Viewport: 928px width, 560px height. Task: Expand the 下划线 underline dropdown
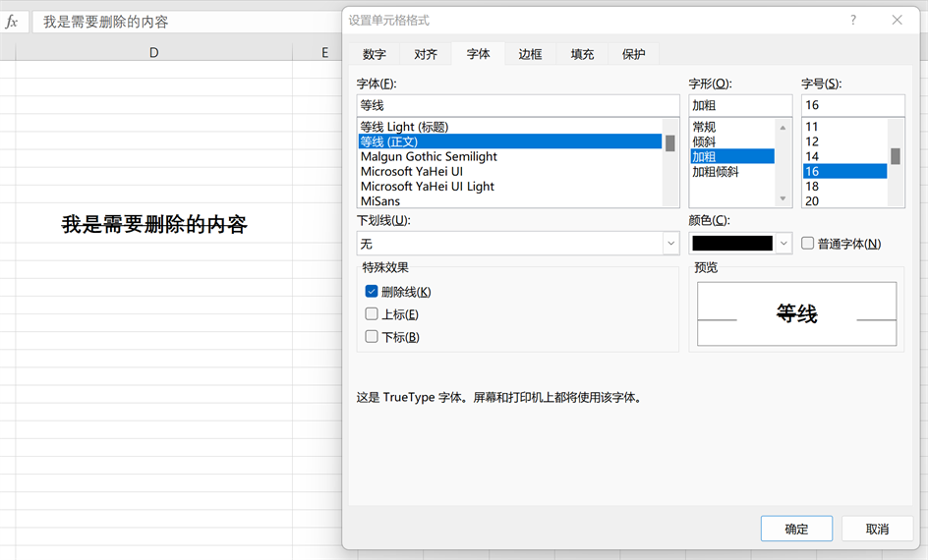(x=670, y=244)
